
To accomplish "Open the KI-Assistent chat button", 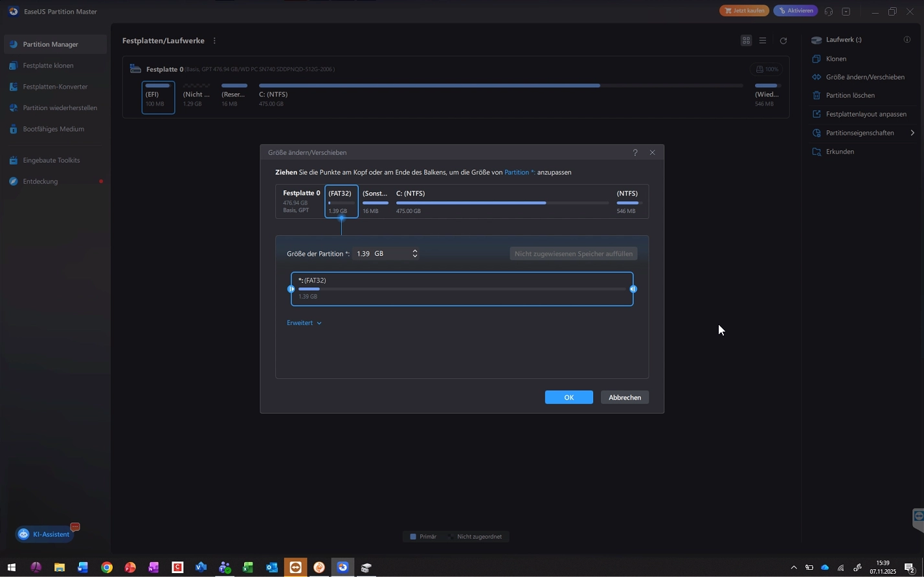I will tap(44, 534).
